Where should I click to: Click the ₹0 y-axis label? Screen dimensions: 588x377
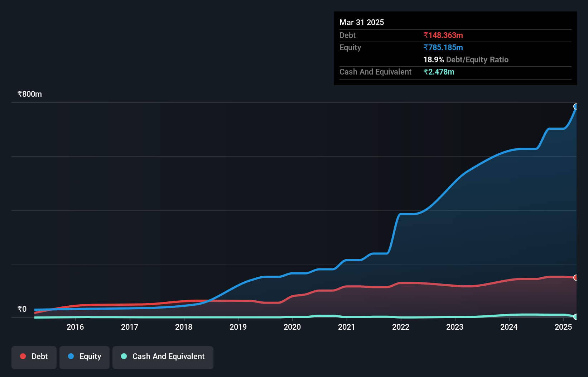click(22, 309)
